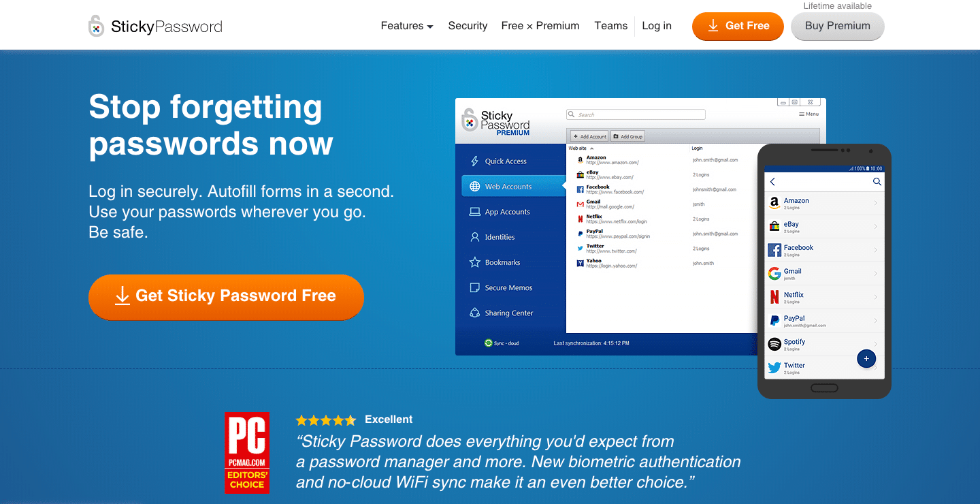Screen dimensions: 980x504
Task: Expand Facebook entry chevron on phone
Action: pos(876,250)
